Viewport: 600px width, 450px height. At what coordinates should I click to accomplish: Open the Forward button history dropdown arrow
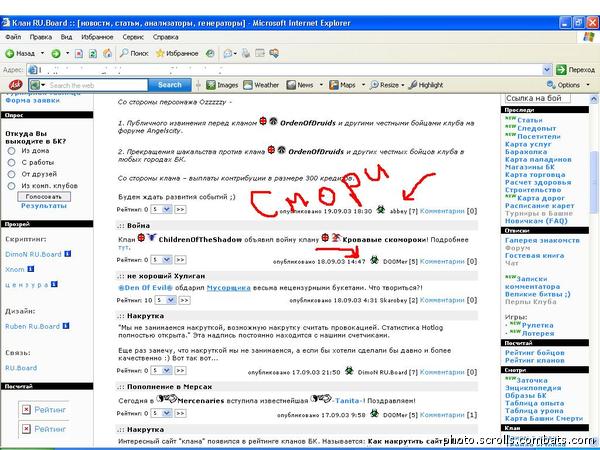[x=67, y=54]
